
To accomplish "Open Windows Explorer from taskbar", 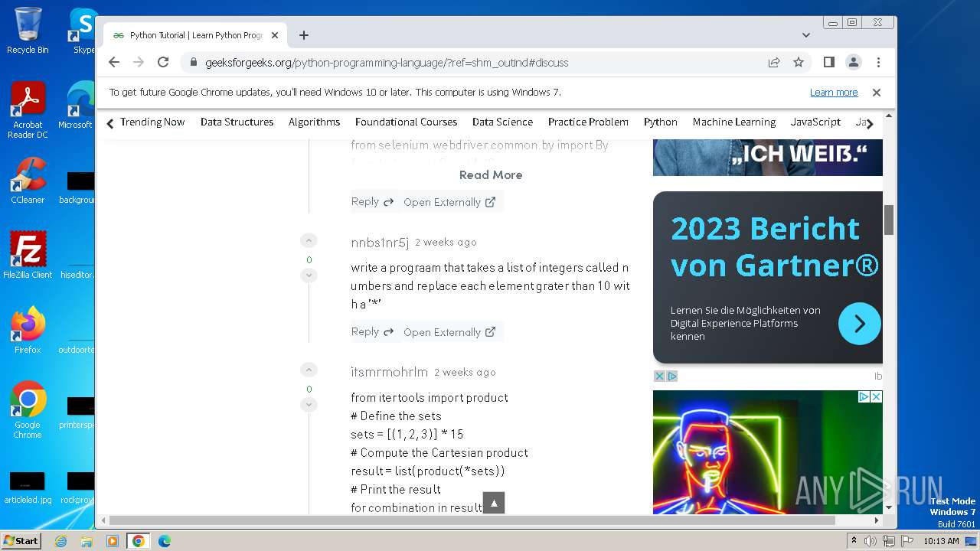I will tap(87, 541).
